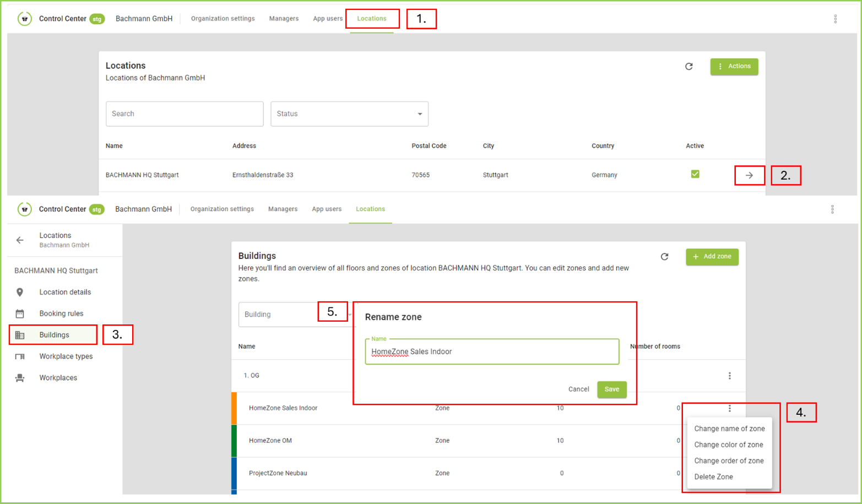
Task: Switch to the Managers tab in top bar
Action: click(284, 19)
